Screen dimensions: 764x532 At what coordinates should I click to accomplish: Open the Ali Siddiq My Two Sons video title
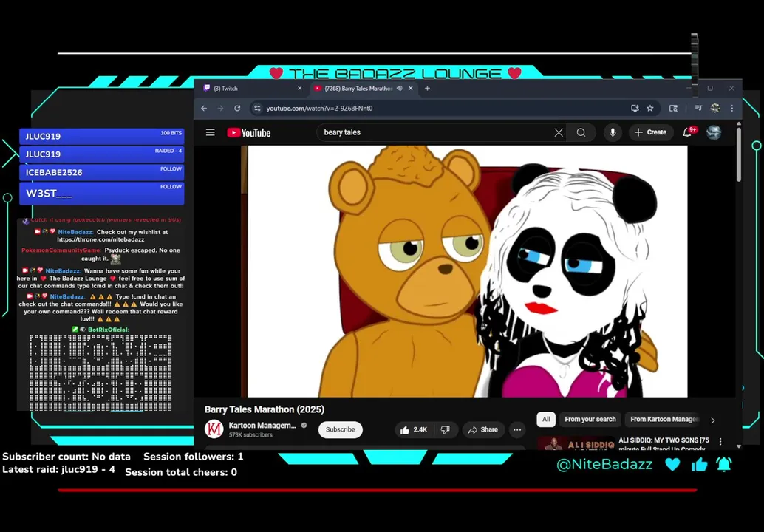click(x=664, y=444)
